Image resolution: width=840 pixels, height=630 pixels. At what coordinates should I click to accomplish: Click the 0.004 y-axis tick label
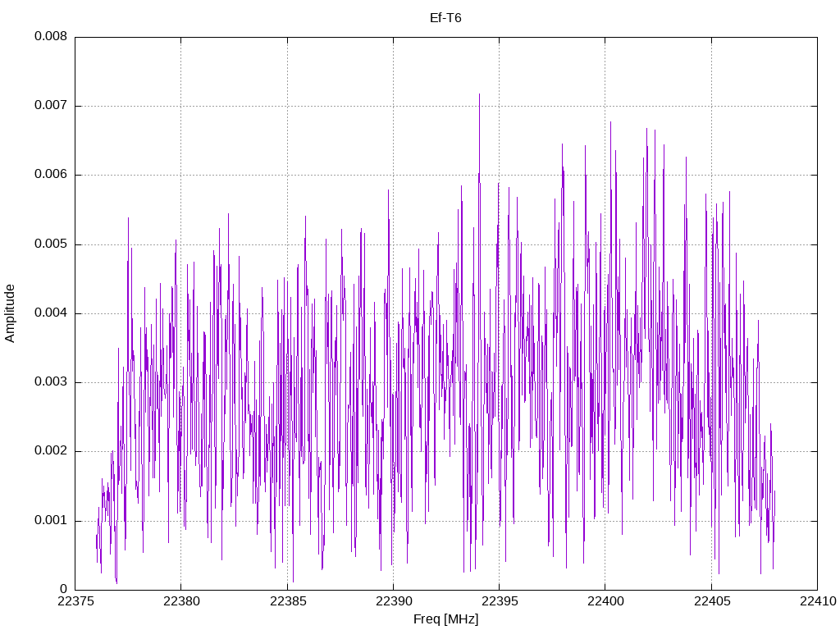(x=51, y=313)
